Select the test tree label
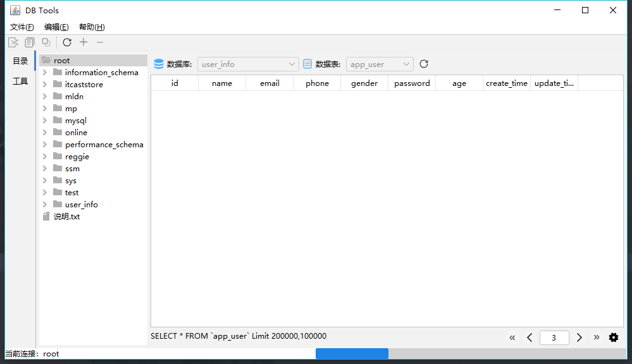This screenshot has width=632, height=364. 71,193
